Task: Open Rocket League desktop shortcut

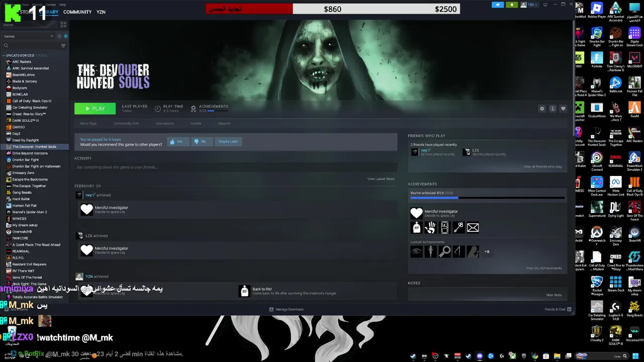Action: (597, 287)
